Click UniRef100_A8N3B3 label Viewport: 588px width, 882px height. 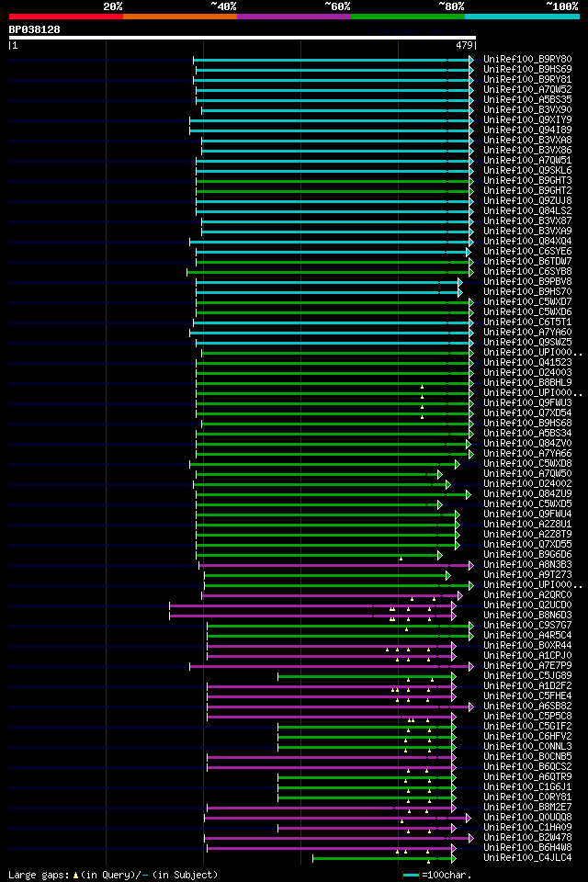tap(527, 565)
